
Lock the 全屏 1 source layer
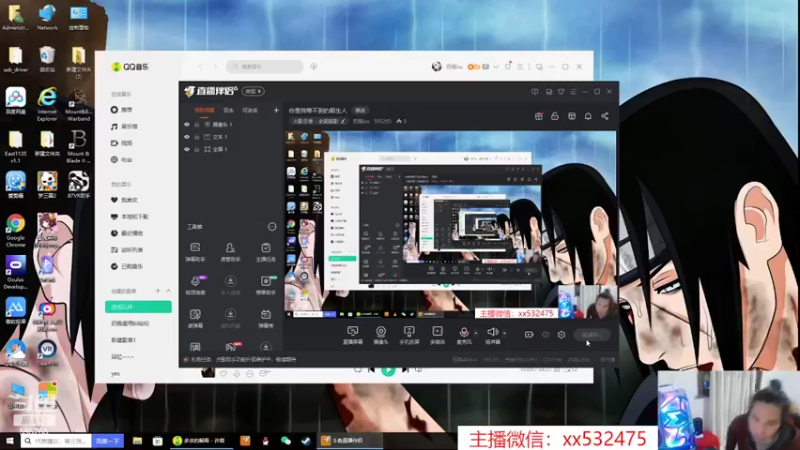pyautogui.click(x=196, y=149)
